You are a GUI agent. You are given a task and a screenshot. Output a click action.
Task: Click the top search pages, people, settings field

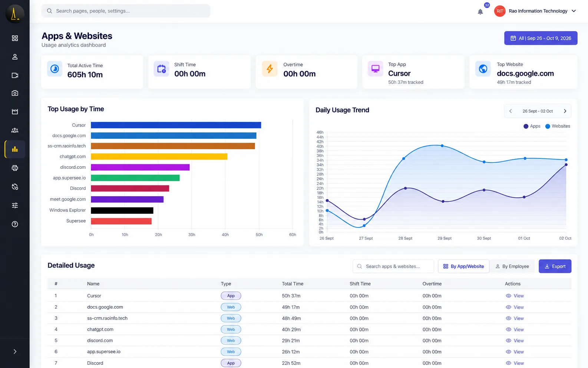(x=126, y=11)
